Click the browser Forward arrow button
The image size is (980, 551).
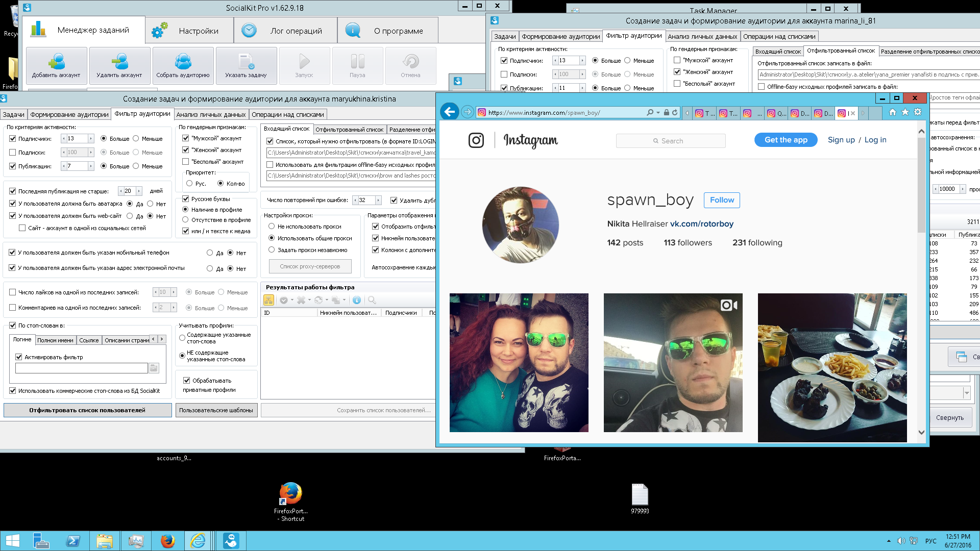point(467,112)
